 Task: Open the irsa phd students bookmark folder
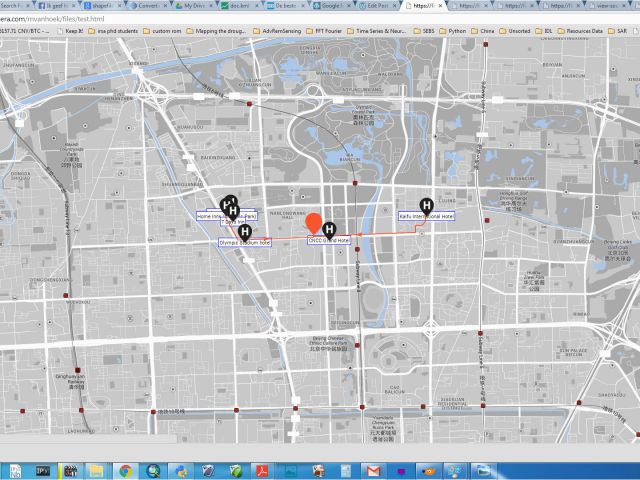pos(113,31)
